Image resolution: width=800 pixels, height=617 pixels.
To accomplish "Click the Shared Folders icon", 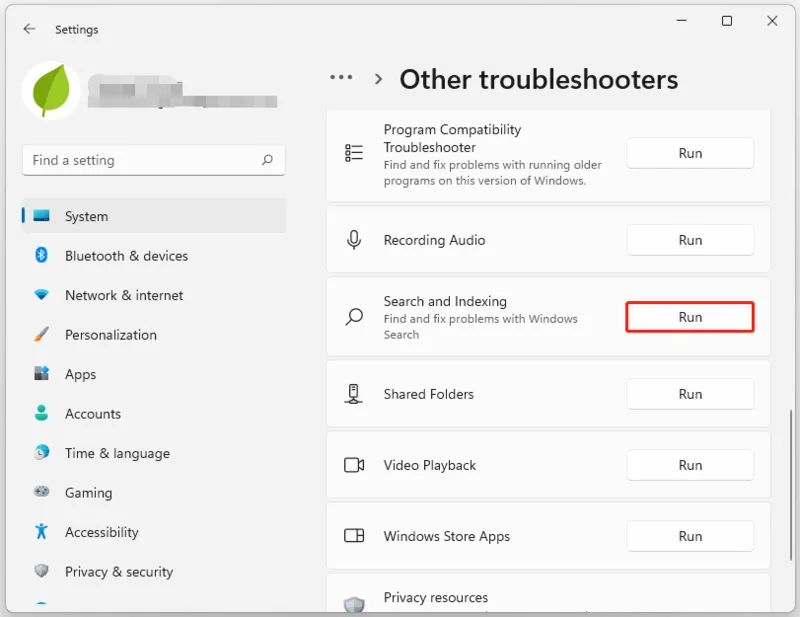I will point(354,393).
